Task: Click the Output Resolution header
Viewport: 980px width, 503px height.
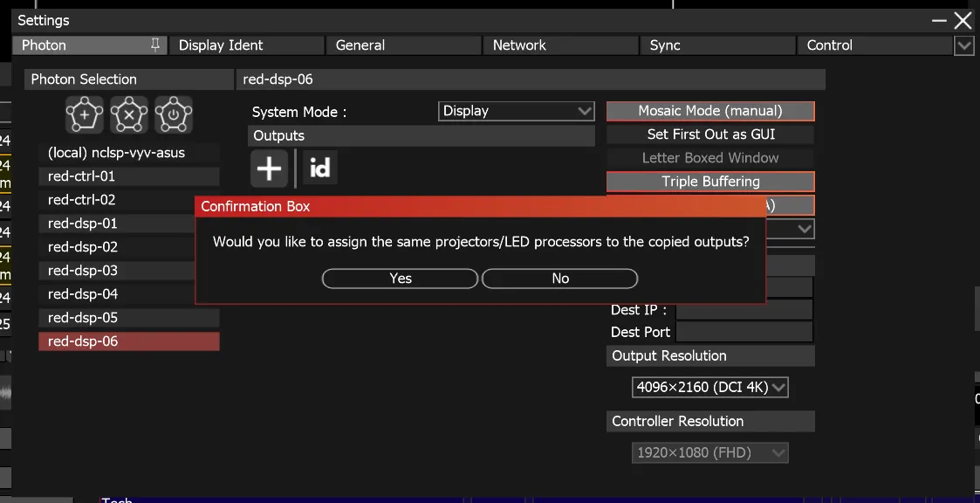Action: coord(710,356)
